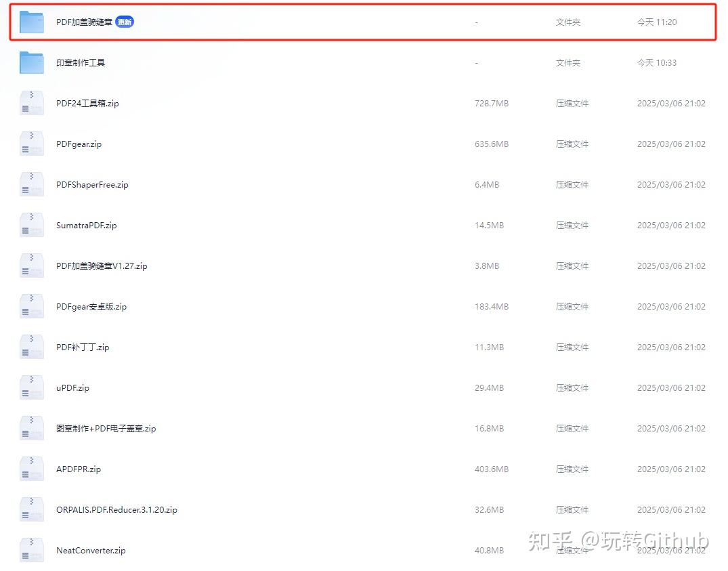Click 文件夹 type in PDF加盖骑缝章 row
Image resolution: width=728 pixels, height=571 pixels.
[x=568, y=22]
